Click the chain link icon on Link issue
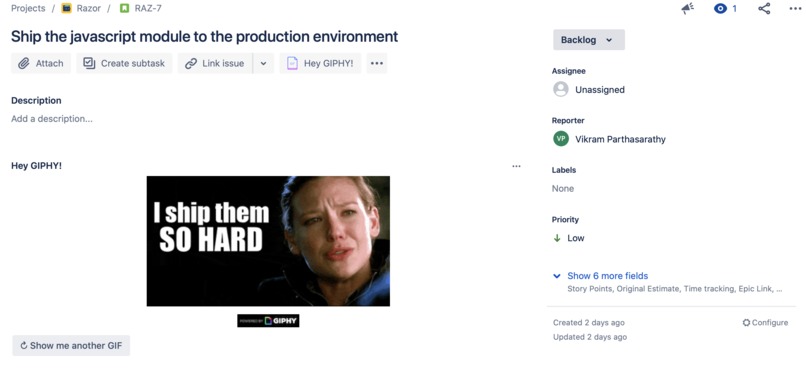This screenshot has height=369, width=806. click(x=191, y=63)
